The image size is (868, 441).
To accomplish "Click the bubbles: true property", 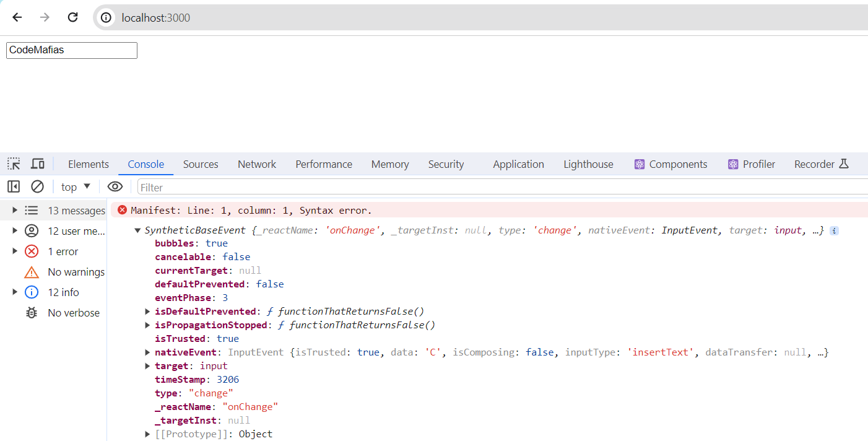I will 191,243.
